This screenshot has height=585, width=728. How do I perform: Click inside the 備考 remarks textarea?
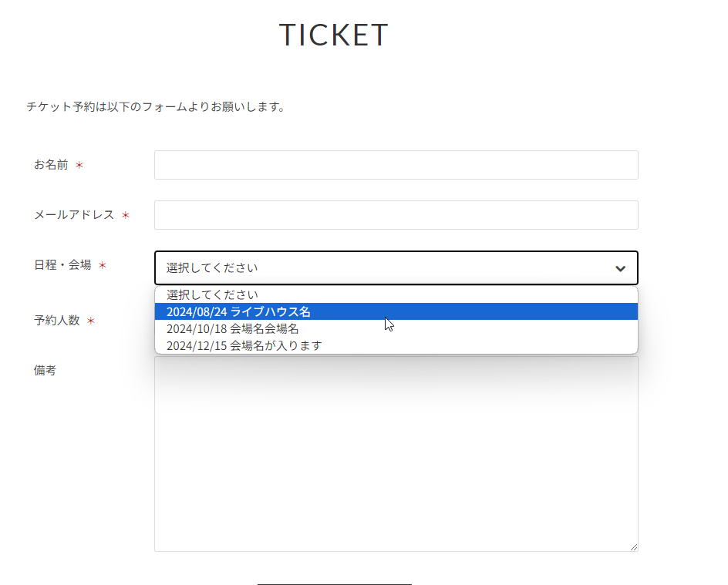tap(396, 455)
